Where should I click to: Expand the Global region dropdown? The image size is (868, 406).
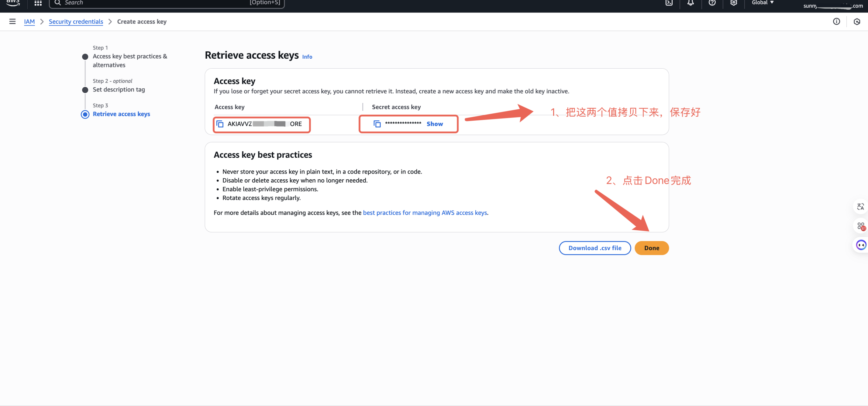tap(763, 3)
